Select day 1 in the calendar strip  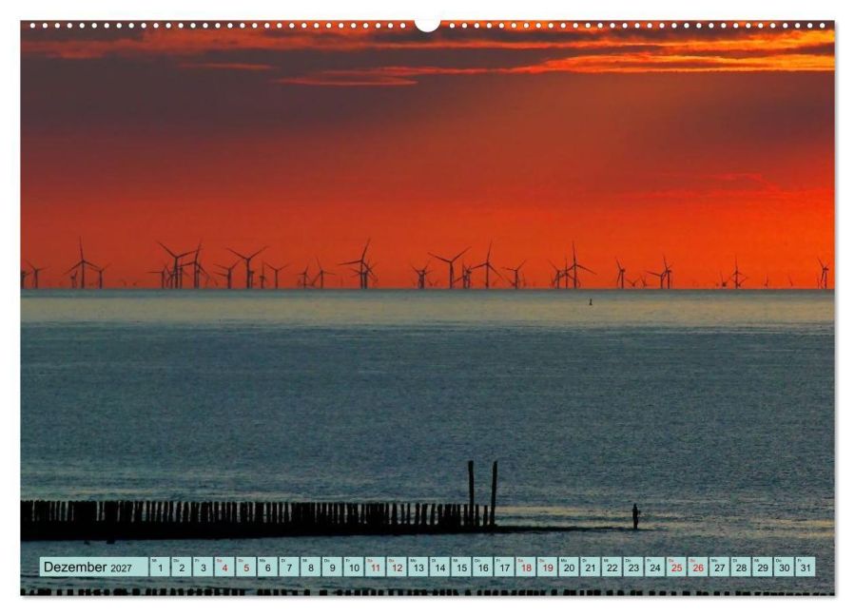(161, 567)
